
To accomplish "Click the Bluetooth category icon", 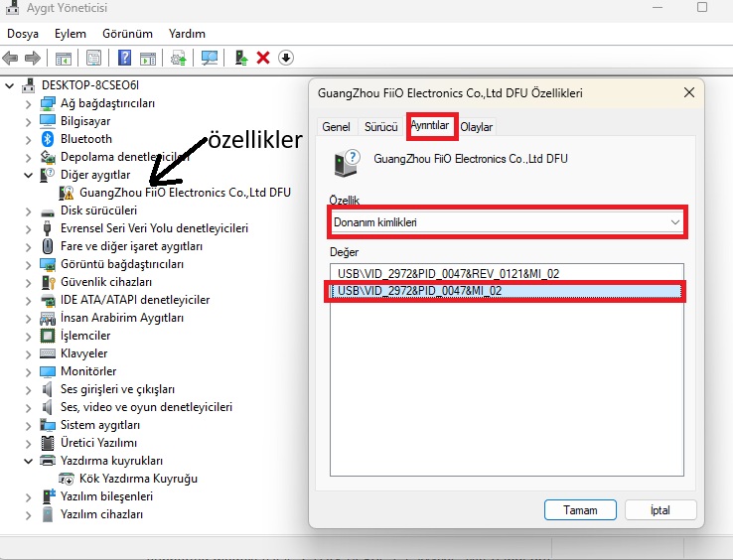I will click(x=48, y=139).
